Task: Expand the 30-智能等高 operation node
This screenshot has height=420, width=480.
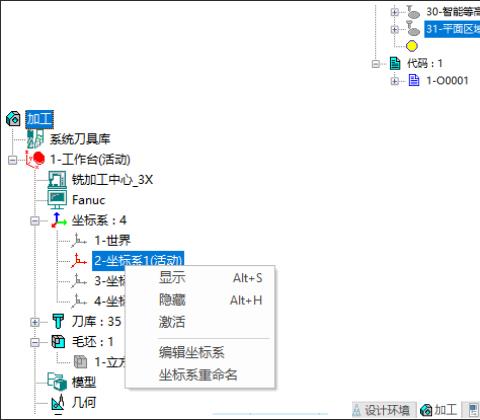Action: [395, 12]
